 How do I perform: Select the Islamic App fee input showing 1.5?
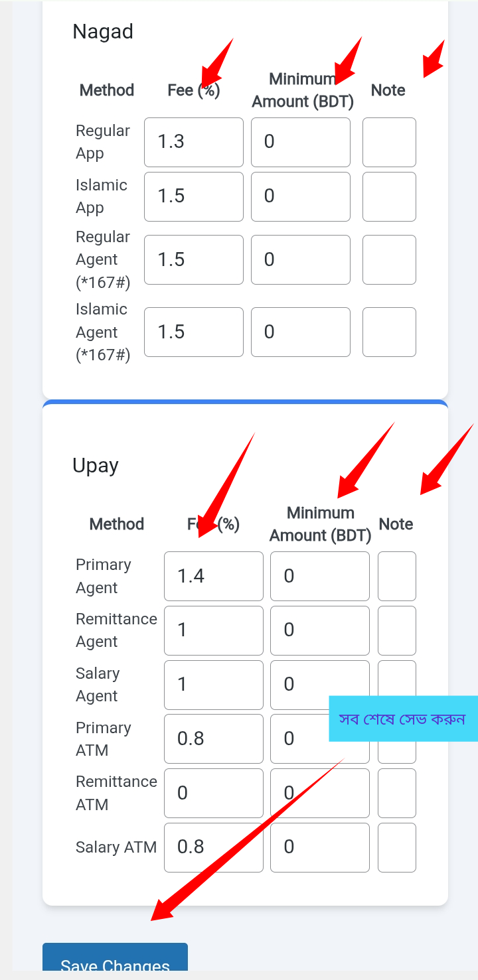[193, 196]
